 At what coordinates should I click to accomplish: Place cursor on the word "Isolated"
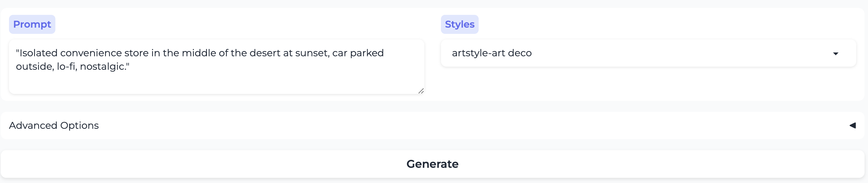tap(38, 53)
